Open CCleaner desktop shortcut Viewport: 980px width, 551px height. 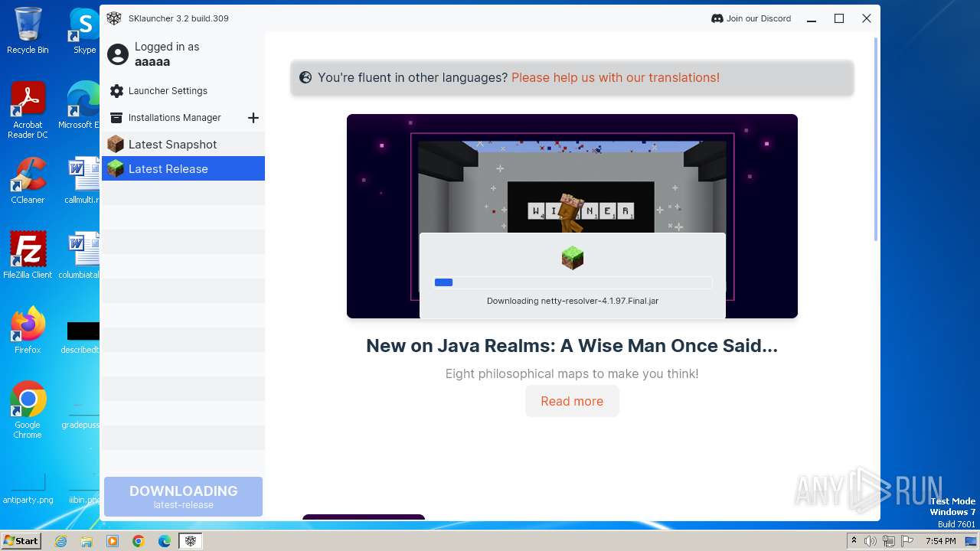(x=28, y=181)
